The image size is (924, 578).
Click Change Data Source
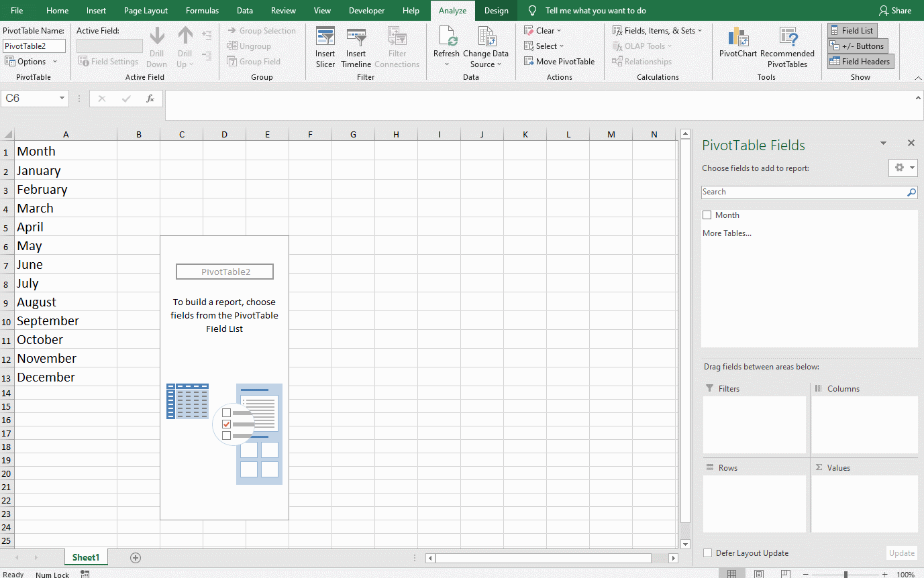pos(486,46)
